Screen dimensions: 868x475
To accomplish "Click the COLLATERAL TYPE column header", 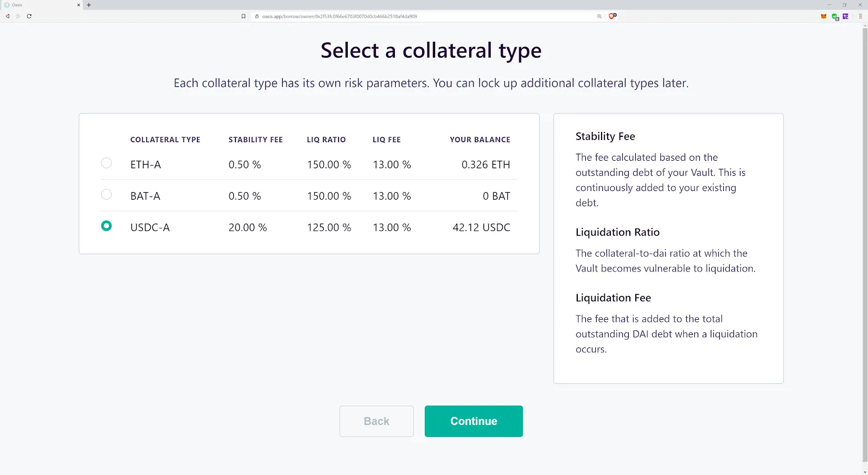I will [165, 140].
